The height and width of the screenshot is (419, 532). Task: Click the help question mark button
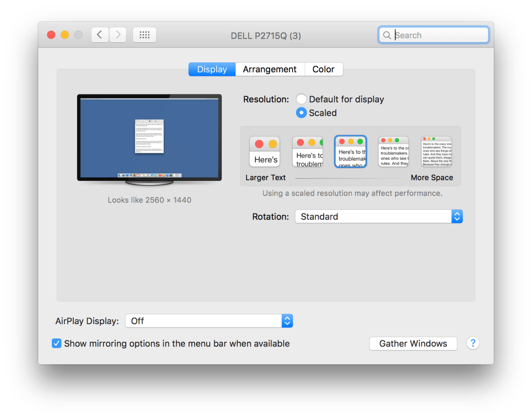473,343
